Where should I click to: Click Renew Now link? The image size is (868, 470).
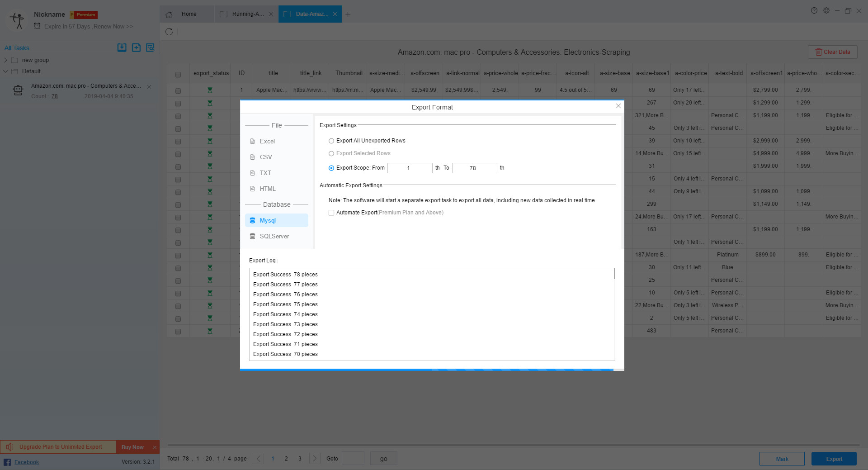[x=113, y=26]
